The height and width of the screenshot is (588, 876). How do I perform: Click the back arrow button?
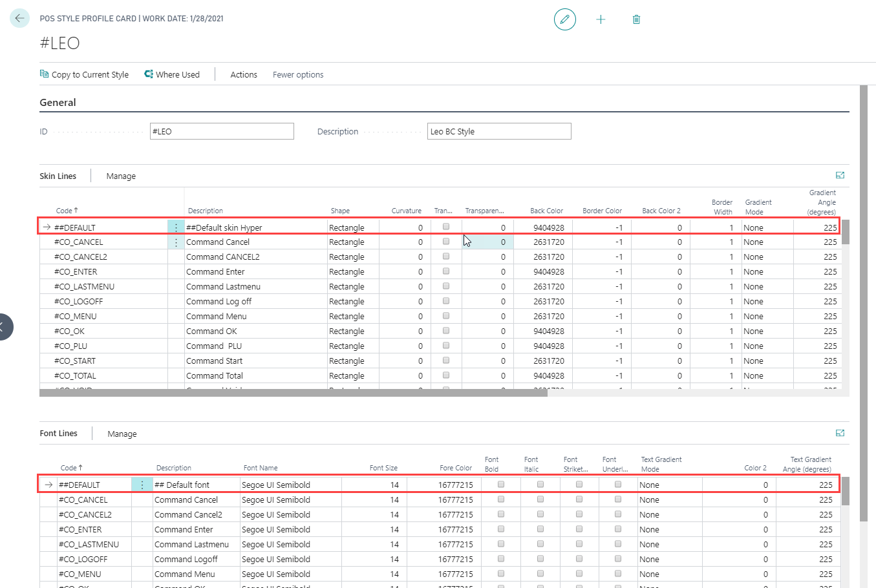pyautogui.click(x=19, y=19)
